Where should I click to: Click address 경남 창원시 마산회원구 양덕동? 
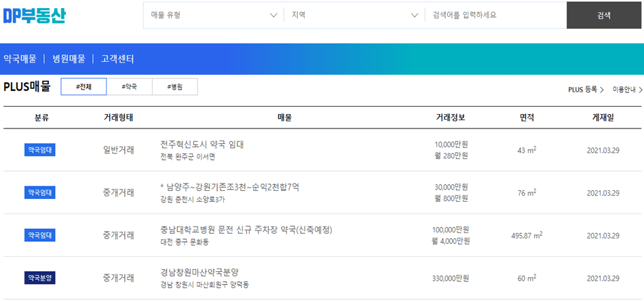point(204,285)
